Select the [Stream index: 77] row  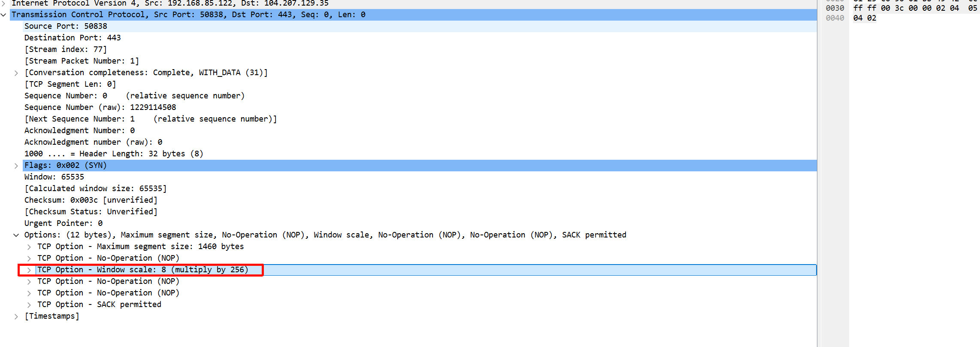[x=420, y=49]
